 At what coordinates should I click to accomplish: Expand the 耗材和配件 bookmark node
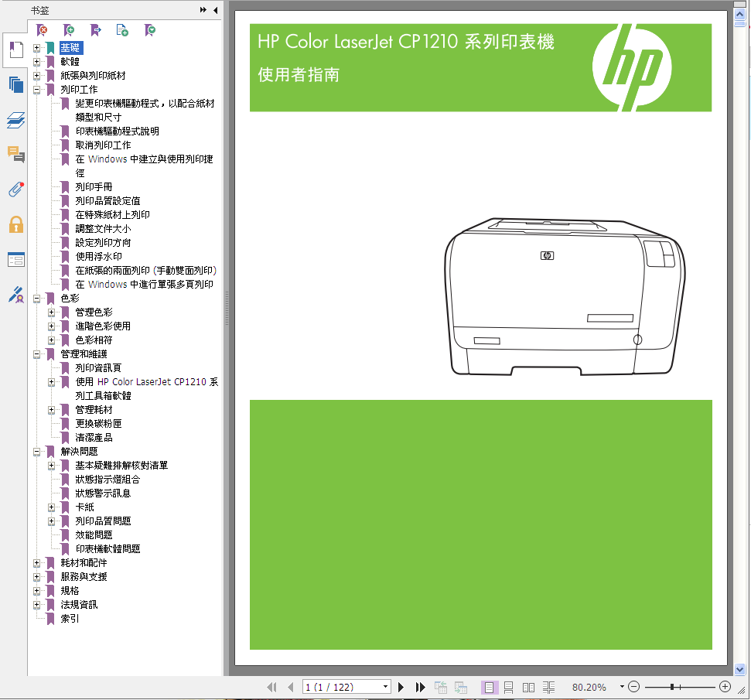(36, 563)
